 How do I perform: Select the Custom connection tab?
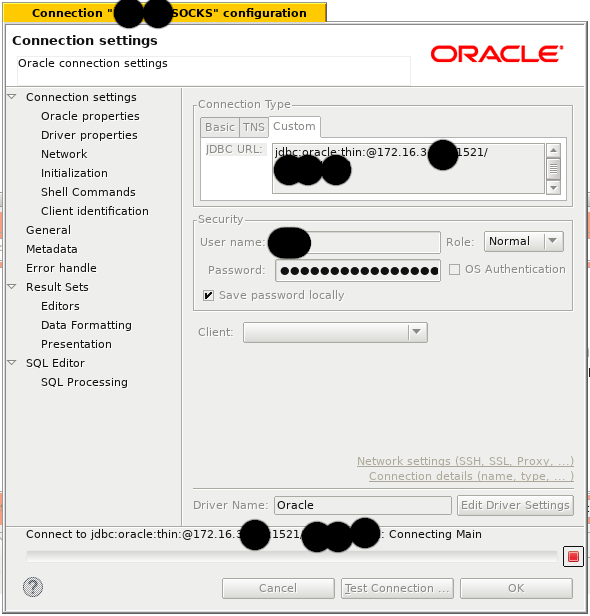(295, 126)
